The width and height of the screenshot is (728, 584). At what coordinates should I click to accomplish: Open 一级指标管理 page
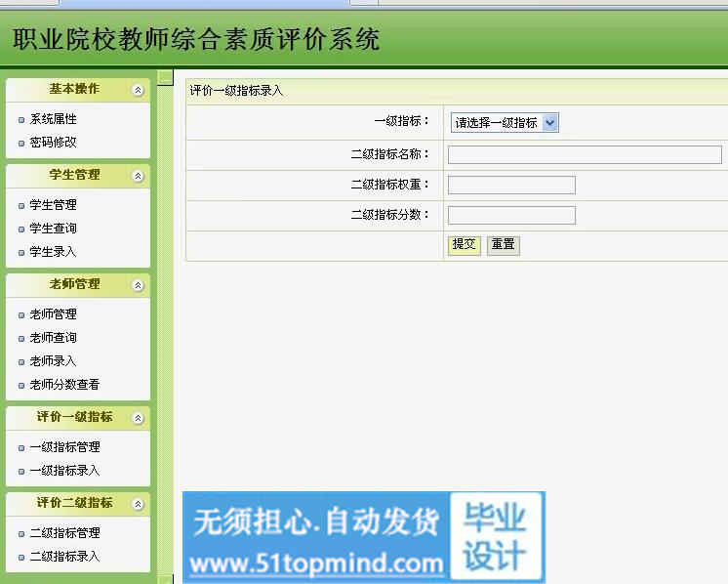pos(65,447)
